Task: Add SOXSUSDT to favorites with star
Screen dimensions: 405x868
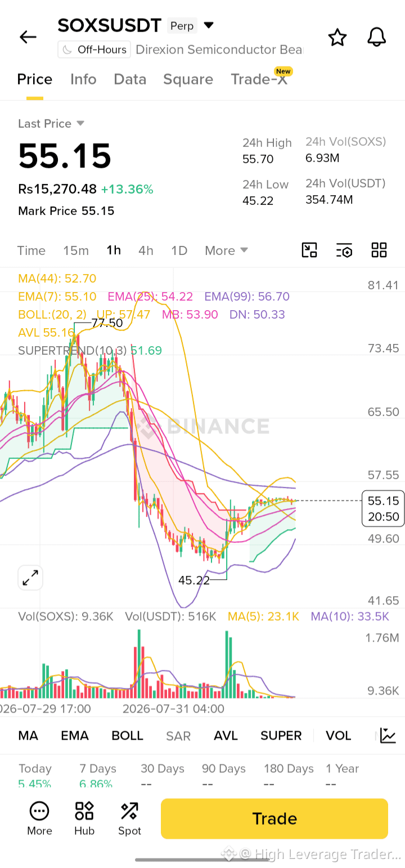Action: (337, 37)
